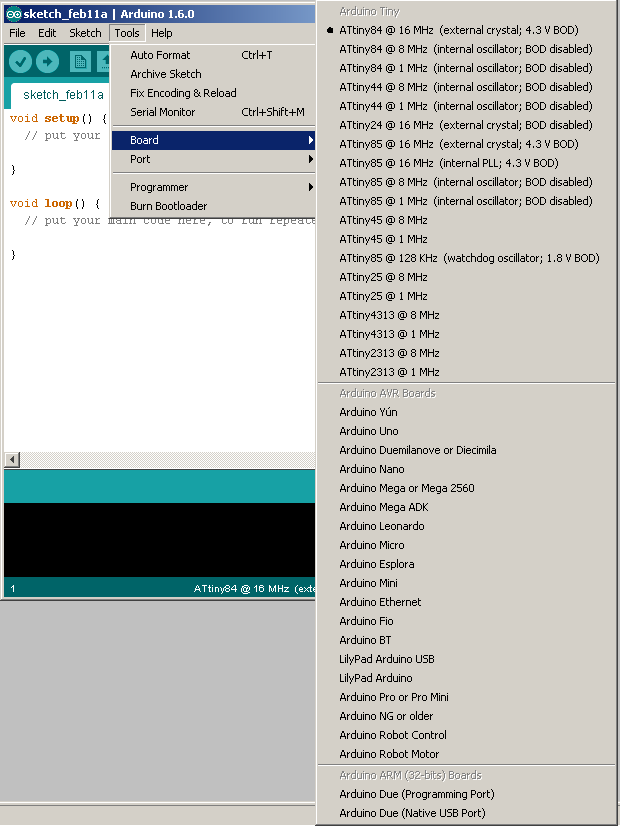
Task: Select ATtiny24 @ 16 MHz external crystal
Action: click(x=466, y=125)
